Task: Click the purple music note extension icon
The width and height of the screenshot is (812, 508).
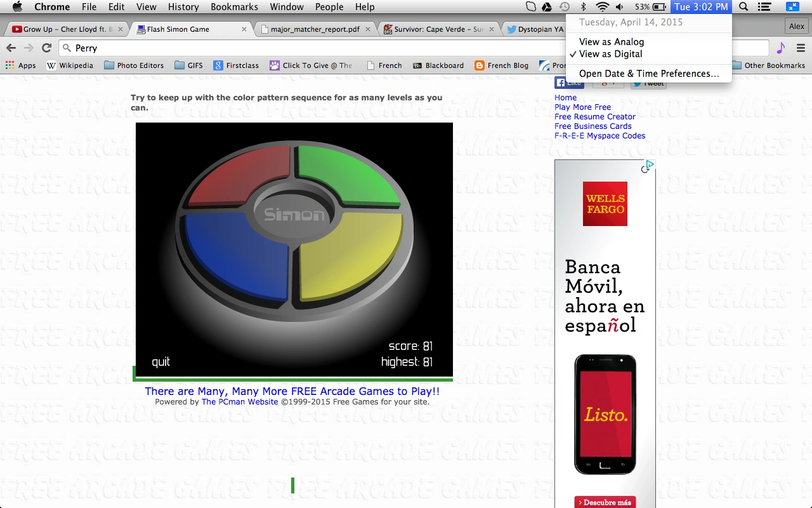Action: [781, 48]
